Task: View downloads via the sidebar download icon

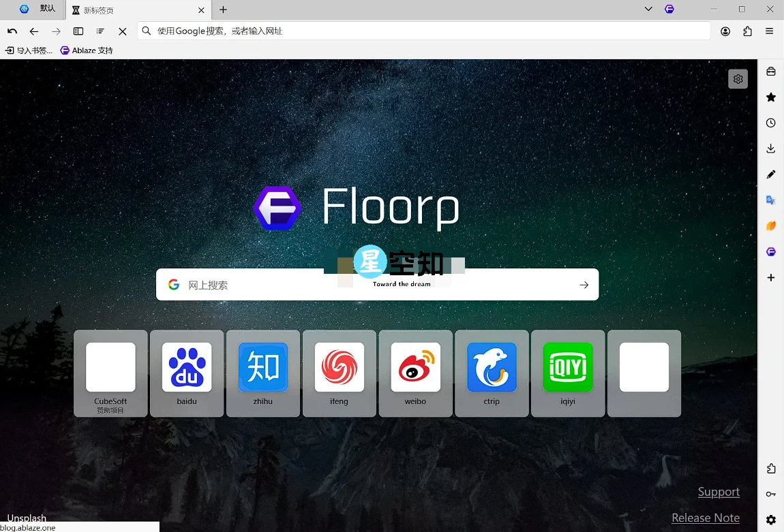Action: pyautogui.click(x=771, y=148)
